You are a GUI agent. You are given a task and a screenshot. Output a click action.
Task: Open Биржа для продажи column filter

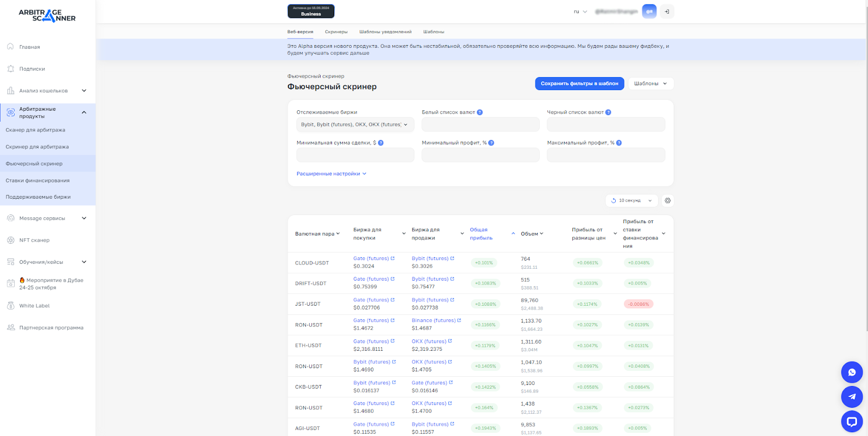[462, 233]
